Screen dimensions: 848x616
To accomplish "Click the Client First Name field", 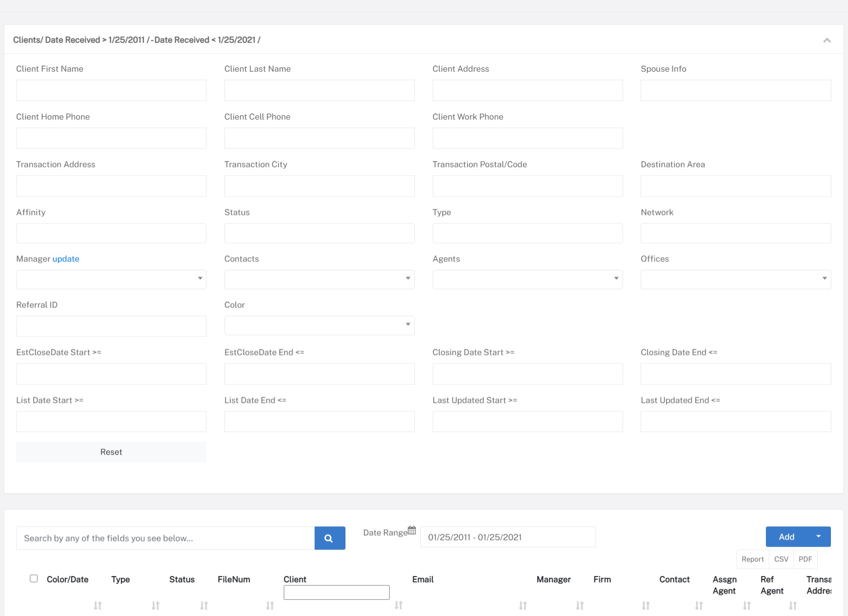I will point(111,90).
